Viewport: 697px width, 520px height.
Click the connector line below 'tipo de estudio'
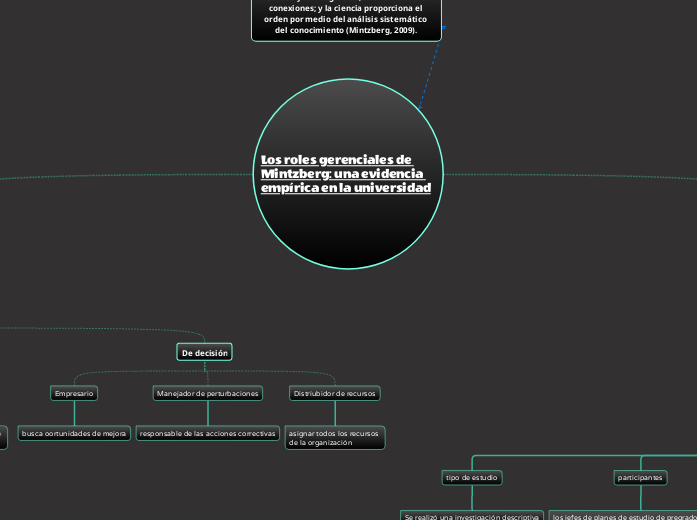(471, 498)
